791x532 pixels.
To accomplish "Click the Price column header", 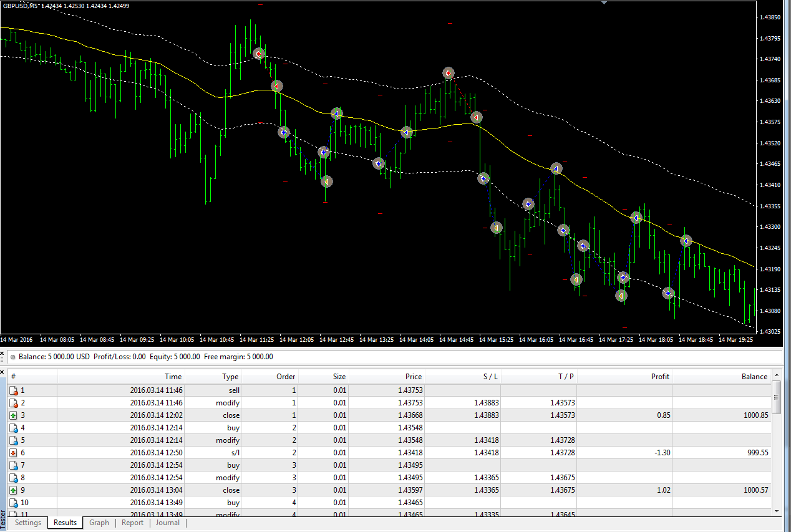I will [x=387, y=376].
